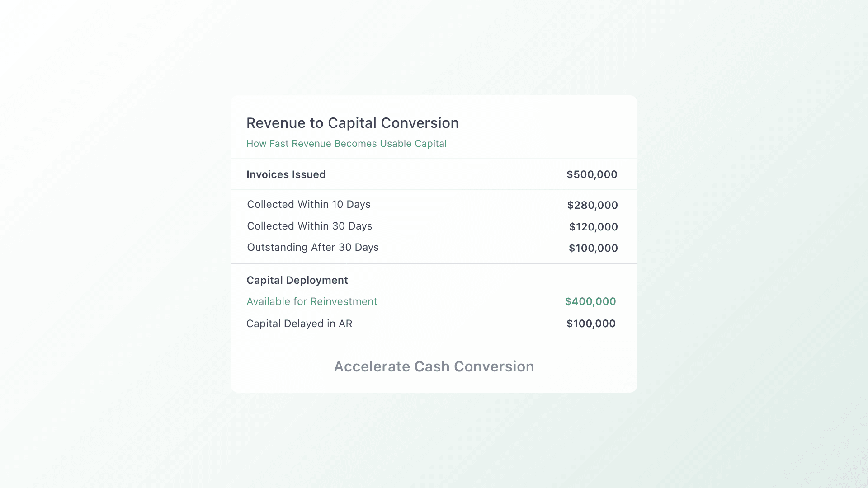Image resolution: width=868 pixels, height=488 pixels.
Task: Click the $500,000 invoices issued amount
Action: tap(592, 174)
